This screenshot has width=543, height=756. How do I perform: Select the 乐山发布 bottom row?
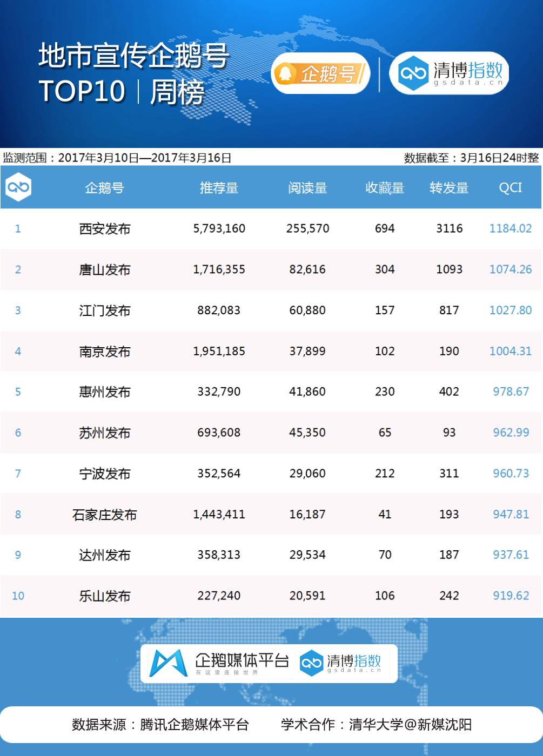(x=104, y=596)
